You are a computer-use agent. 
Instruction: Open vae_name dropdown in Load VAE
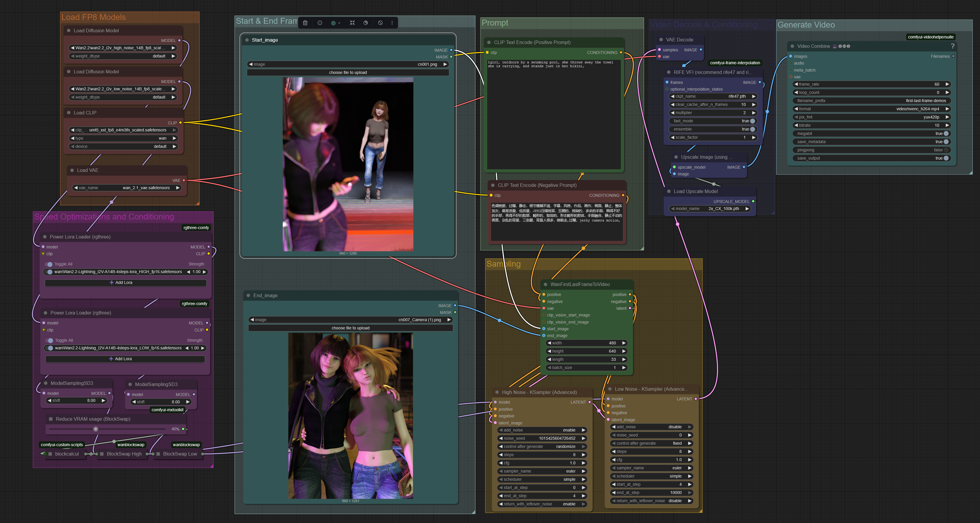coord(127,188)
